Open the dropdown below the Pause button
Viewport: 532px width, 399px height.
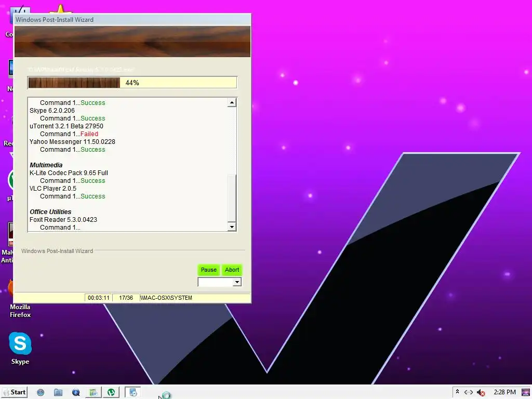[220, 282]
